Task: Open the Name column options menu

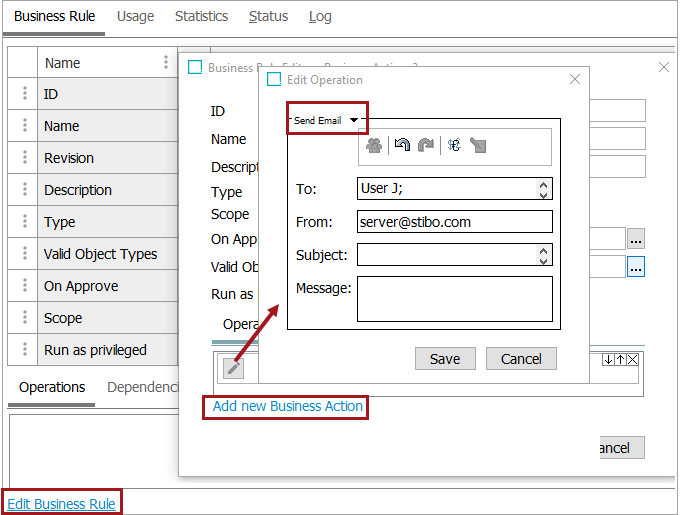Action: click(x=166, y=62)
